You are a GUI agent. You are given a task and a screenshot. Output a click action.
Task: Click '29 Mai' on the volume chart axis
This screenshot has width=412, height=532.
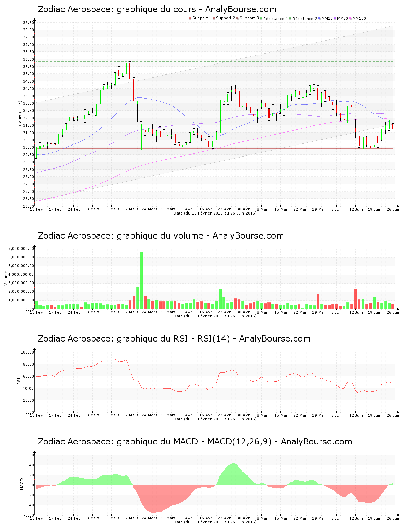point(318,312)
